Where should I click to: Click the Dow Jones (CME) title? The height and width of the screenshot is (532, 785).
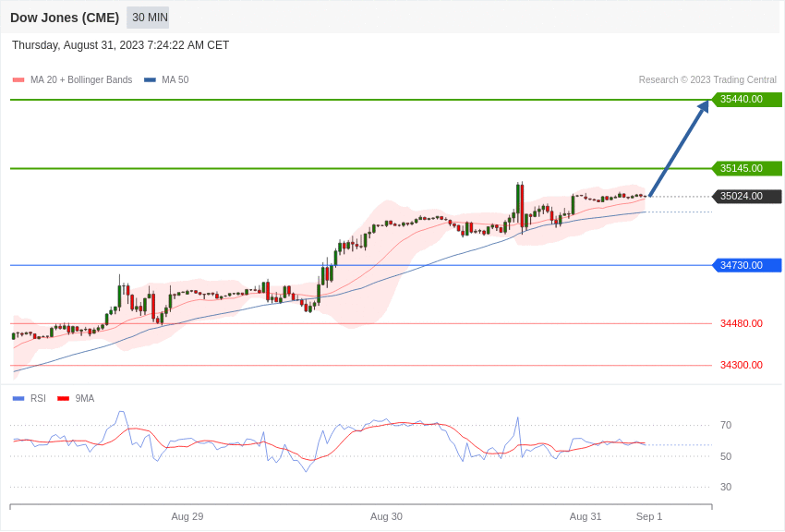click(x=65, y=18)
